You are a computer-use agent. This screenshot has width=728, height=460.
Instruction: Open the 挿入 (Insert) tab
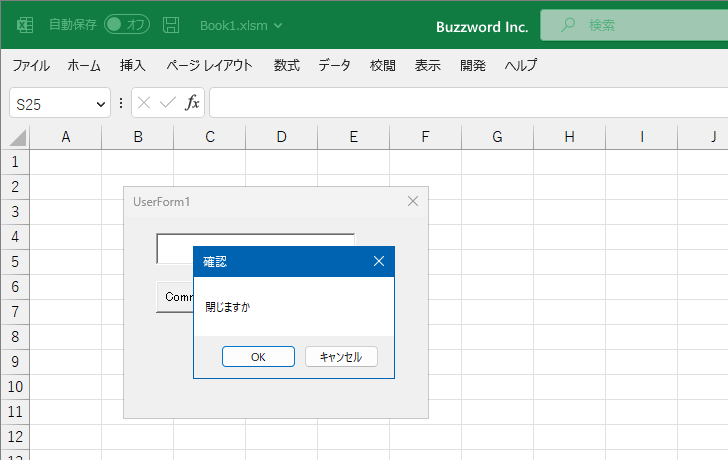click(x=133, y=65)
